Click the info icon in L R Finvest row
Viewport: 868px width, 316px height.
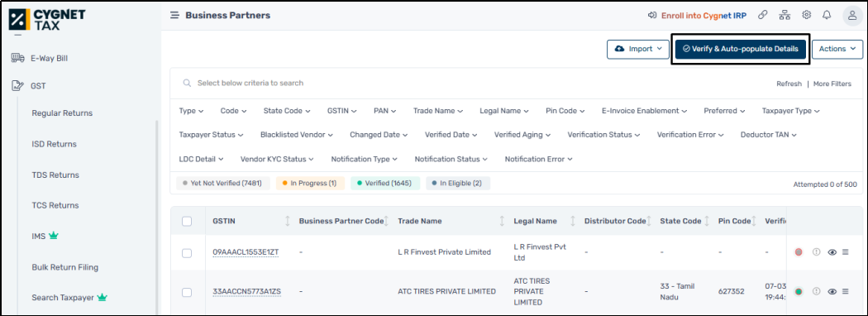[x=815, y=252]
